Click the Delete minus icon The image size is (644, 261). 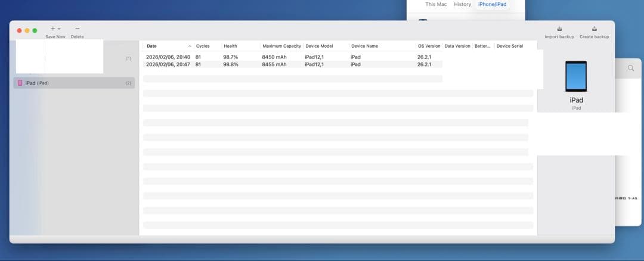coord(77,29)
